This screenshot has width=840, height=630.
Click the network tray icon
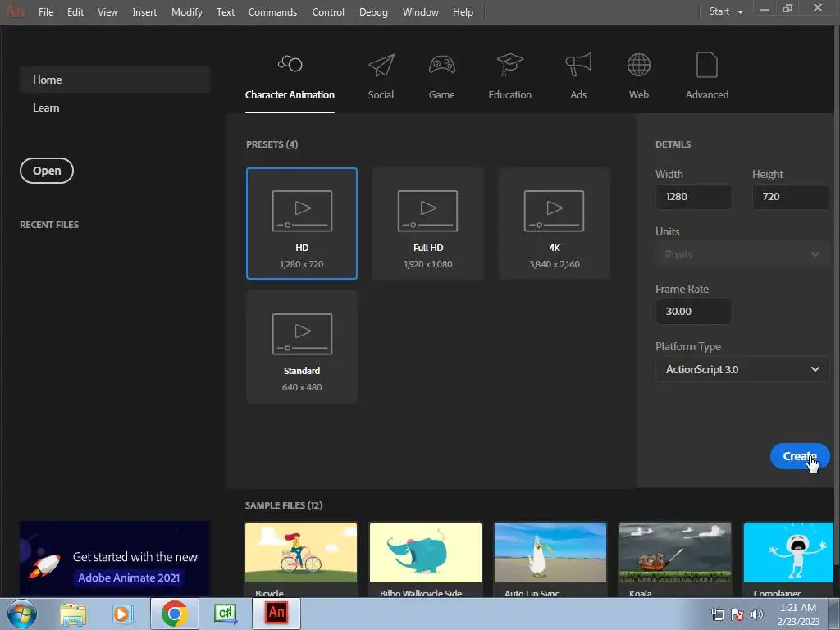[717, 614]
